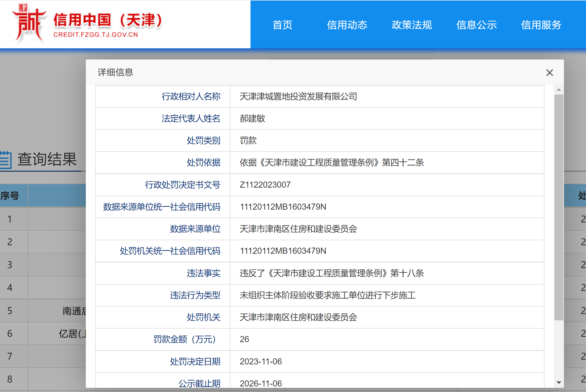Click row number 8 in background results
Image resolution: width=586 pixels, height=392 pixels.
tap(10, 379)
